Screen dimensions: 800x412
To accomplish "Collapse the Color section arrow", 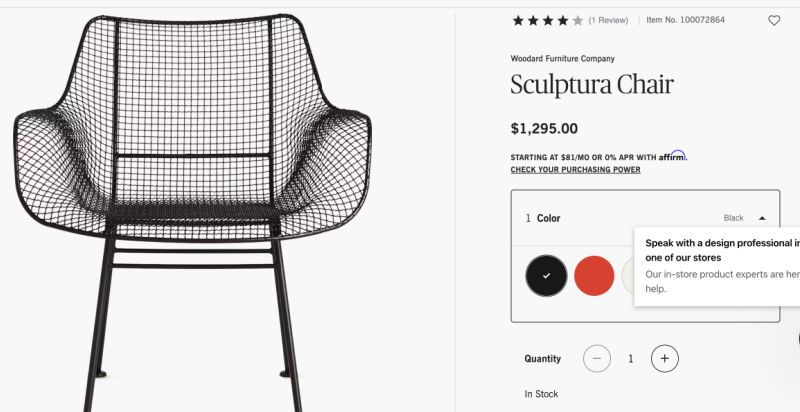I will coord(762,218).
